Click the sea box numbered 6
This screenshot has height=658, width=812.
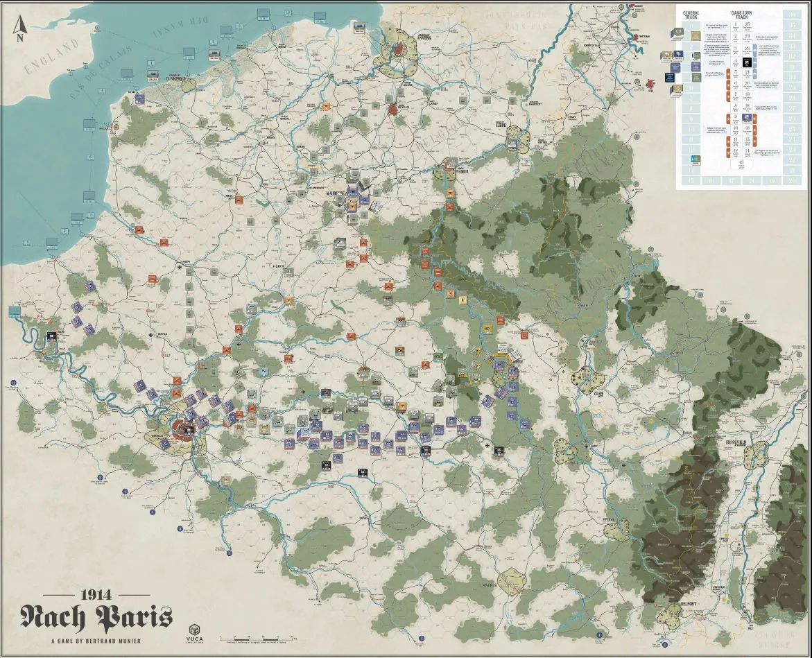click(x=90, y=157)
